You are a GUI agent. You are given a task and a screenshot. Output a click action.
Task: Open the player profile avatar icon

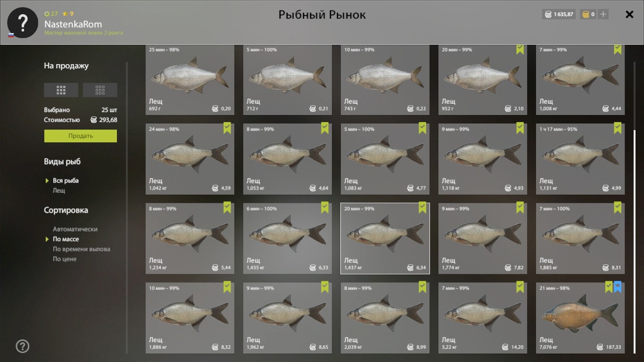click(23, 23)
